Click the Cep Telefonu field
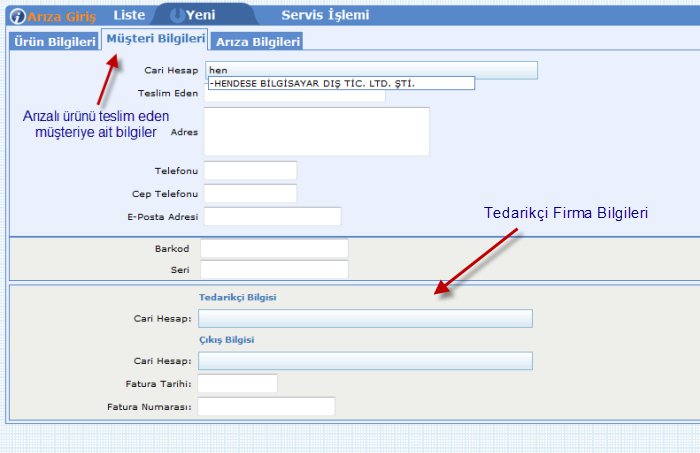Image resolution: width=700 pixels, height=453 pixels. [x=250, y=193]
